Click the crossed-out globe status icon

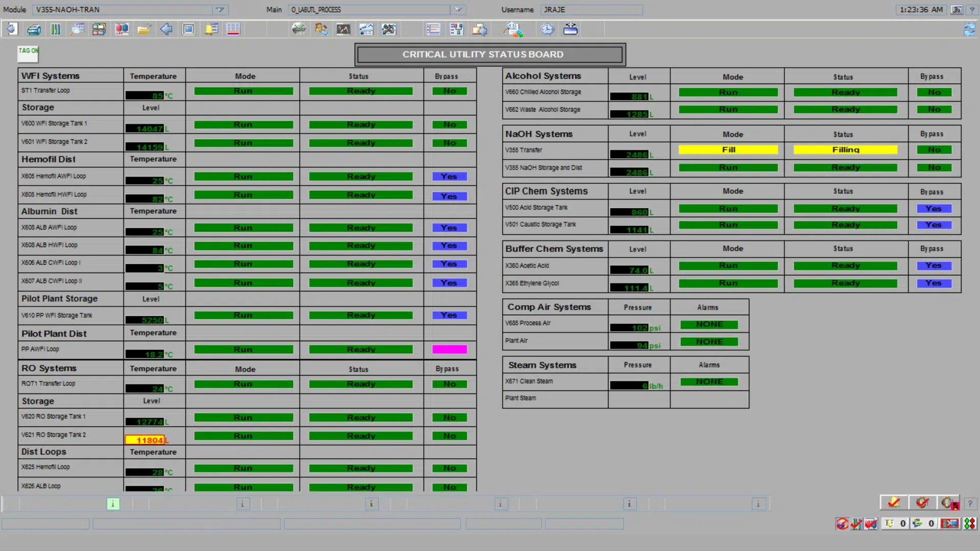[842, 523]
